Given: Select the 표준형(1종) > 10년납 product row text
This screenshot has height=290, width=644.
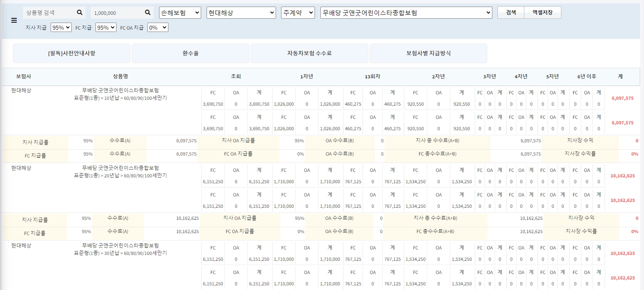Looking at the screenshot, I should click(x=120, y=98).
